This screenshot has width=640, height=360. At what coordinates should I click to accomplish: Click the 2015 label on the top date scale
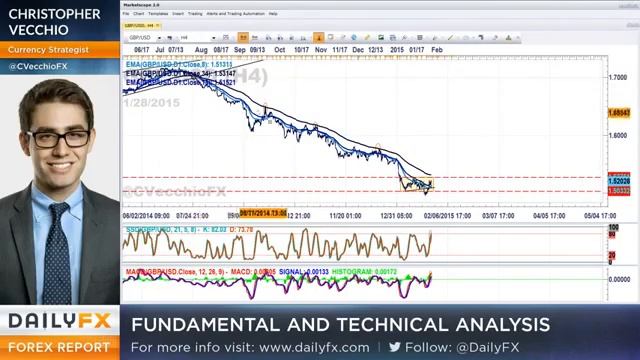click(x=397, y=50)
